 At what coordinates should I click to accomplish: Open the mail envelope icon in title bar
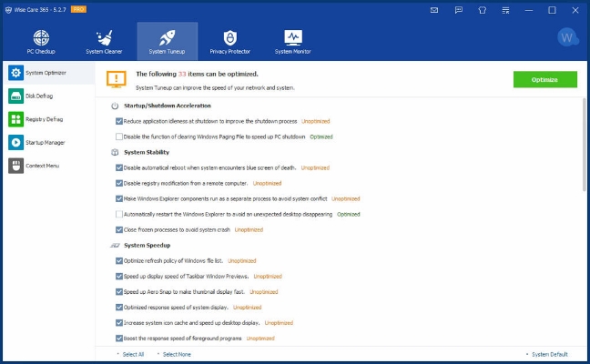pyautogui.click(x=434, y=10)
